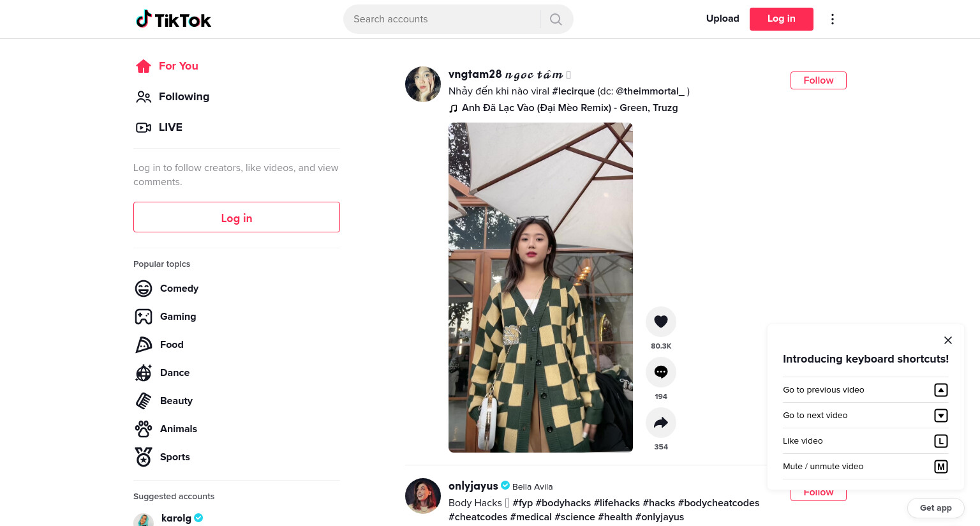Share the video using the arrow icon
This screenshot has width=980, height=526.
pyautogui.click(x=661, y=423)
